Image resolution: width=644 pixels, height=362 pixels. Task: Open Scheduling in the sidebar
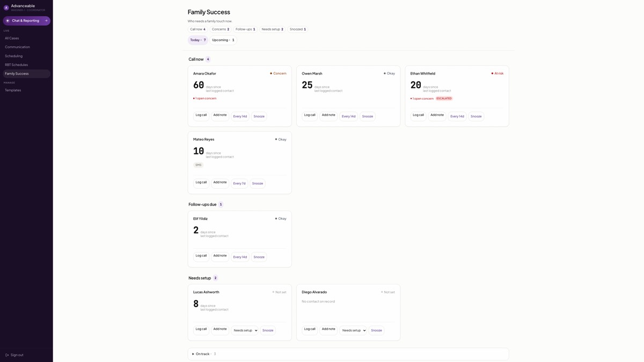coord(14,56)
